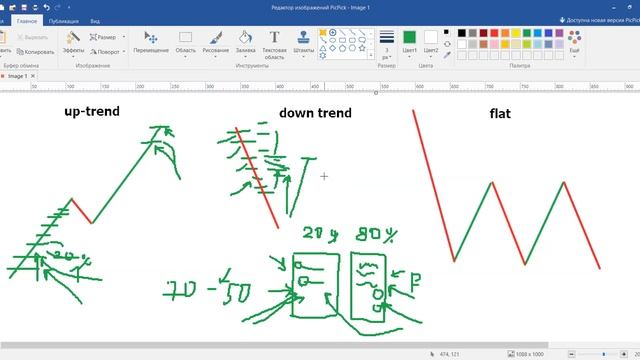Pick the pentagon shape in shapes gallery
Image resolution: width=640 pixels, height=360 pixels.
pyautogui.click(x=342, y=48)
